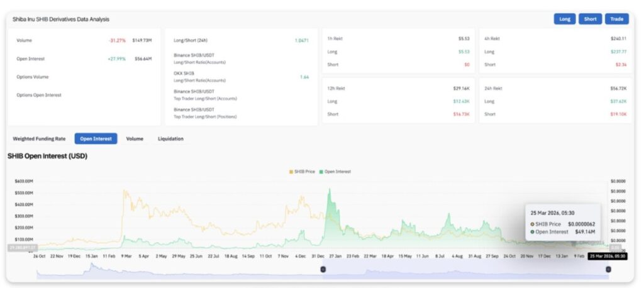
Task: Open the Volume chart tab
Action: [135, 138]
